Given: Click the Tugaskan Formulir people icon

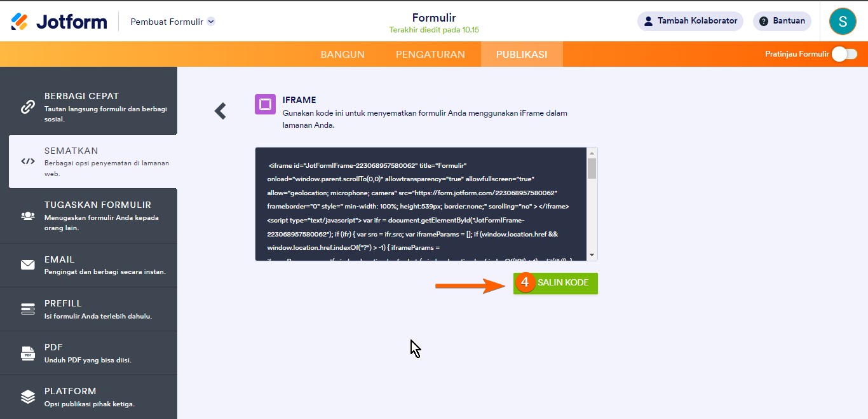Looking at the screenshot, I should click(x=28, y=216).
